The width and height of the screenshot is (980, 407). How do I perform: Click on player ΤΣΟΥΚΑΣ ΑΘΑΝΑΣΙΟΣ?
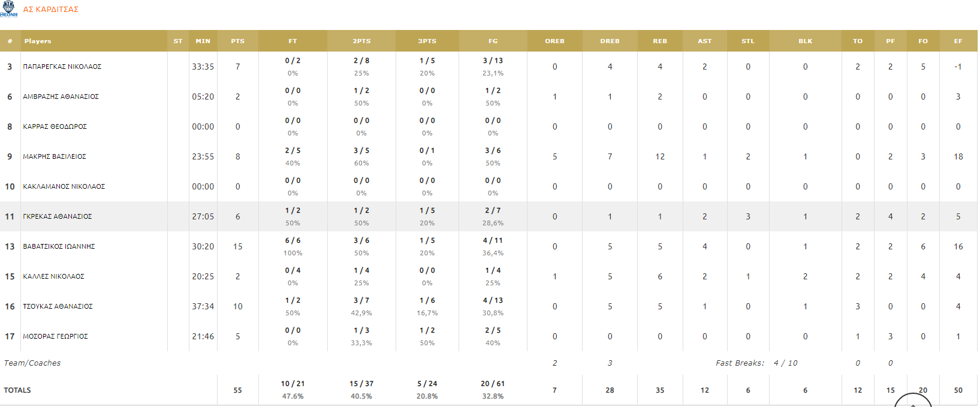[x=58, y=306]
